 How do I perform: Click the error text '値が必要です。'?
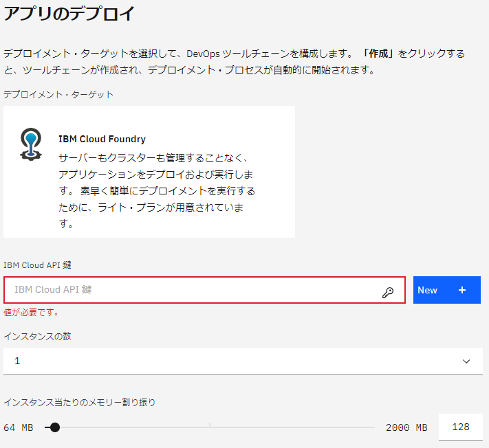[31, 312]
